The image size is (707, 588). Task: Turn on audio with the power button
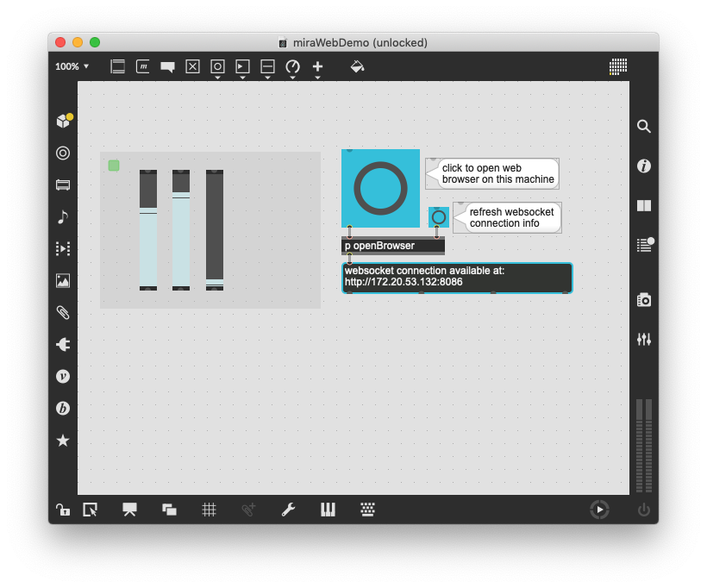pyautogui.click(x=643, y=510)
